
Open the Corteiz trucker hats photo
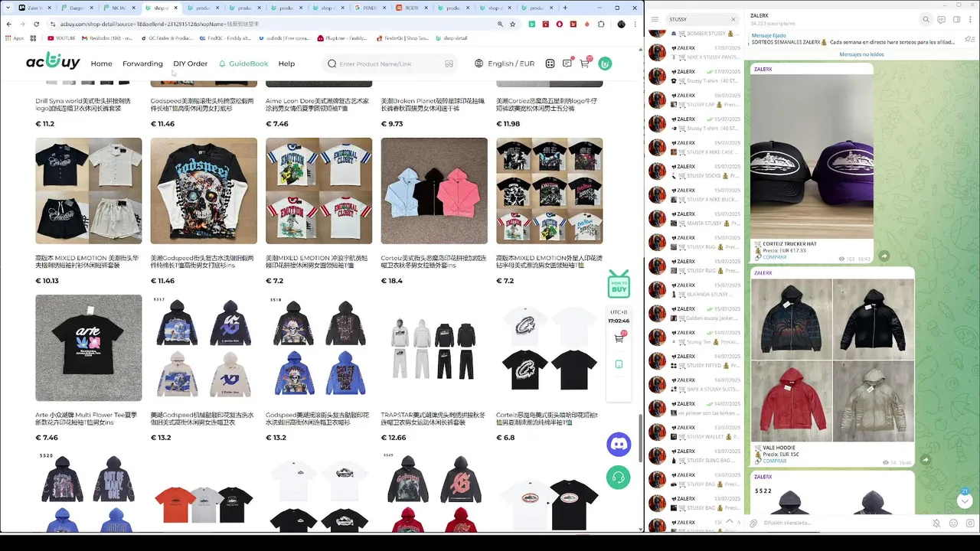tap(812, 156)
